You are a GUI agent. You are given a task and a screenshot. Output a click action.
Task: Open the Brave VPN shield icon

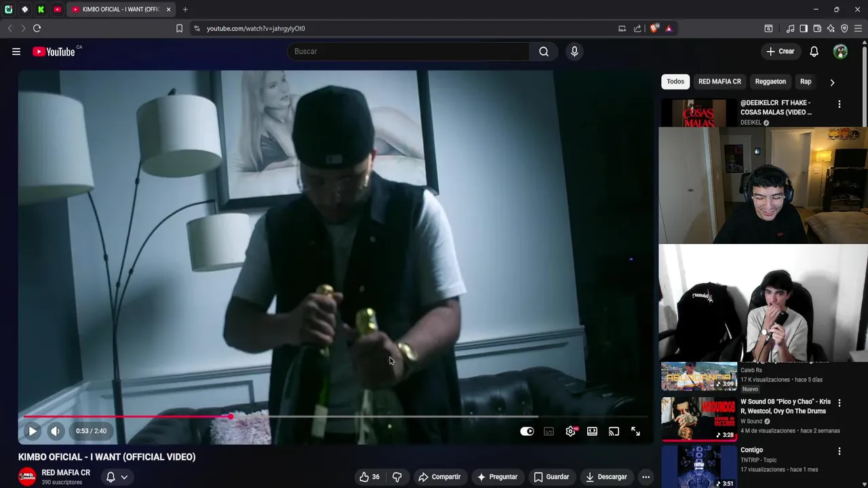844,28
